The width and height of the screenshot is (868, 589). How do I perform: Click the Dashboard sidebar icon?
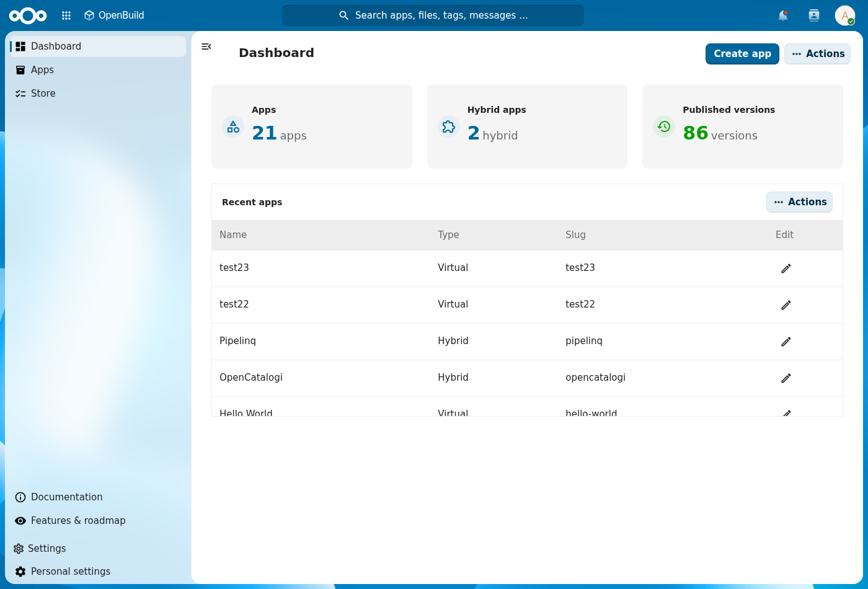coord(20,46)
